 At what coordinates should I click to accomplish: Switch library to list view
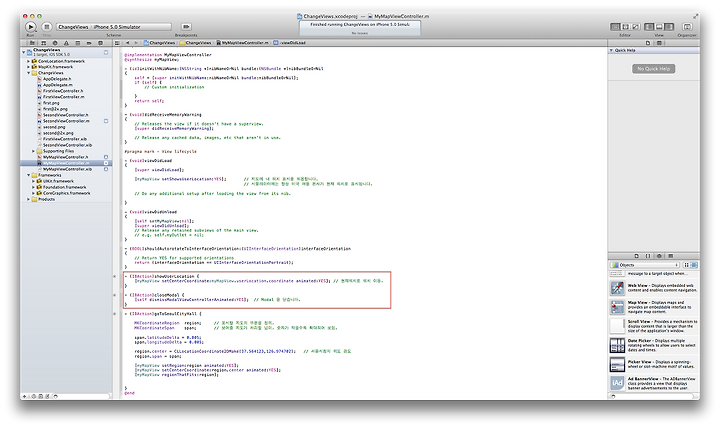point(694,265)
